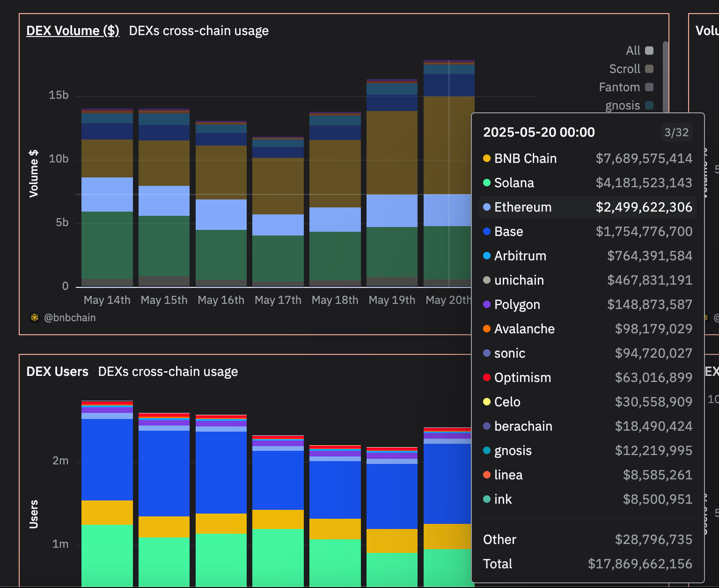This screenshot has height=588, width=719.
Task: Click the Ethereum label in tooltip
Action: [523, 207]
